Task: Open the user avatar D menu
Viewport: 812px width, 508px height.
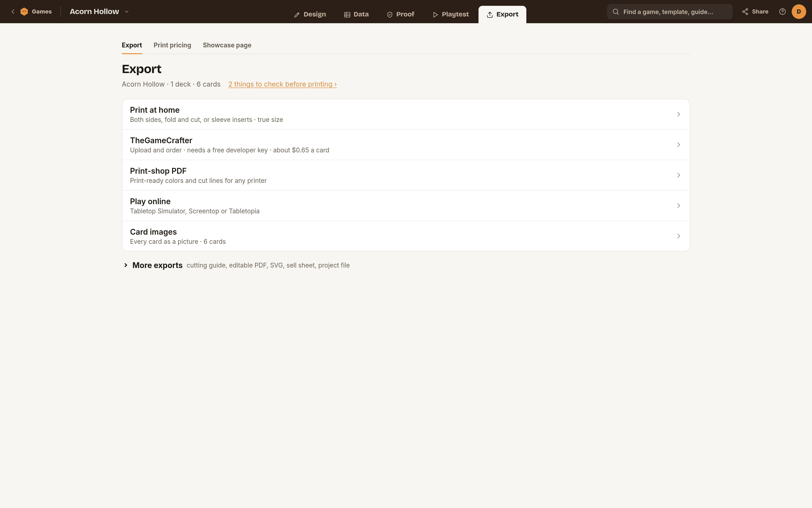Action: point(798,12)
